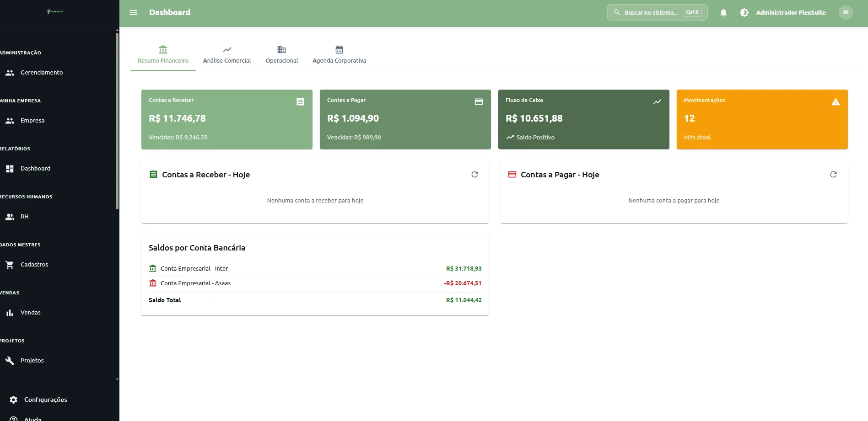Image resolution: width=868 pixels, height=421 pixels.
Task: Refresh the Contas a Pagar - Hoje panel
Action: coord(833,174)
